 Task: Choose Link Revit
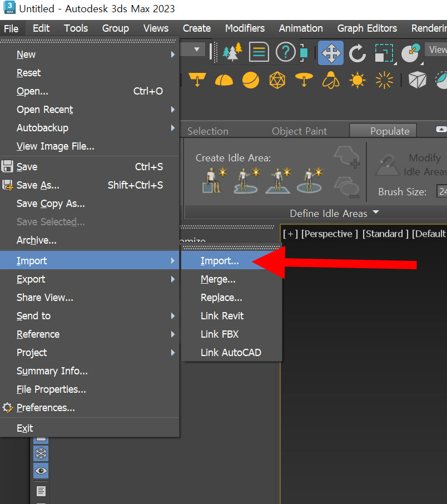[x=231, y=315]
